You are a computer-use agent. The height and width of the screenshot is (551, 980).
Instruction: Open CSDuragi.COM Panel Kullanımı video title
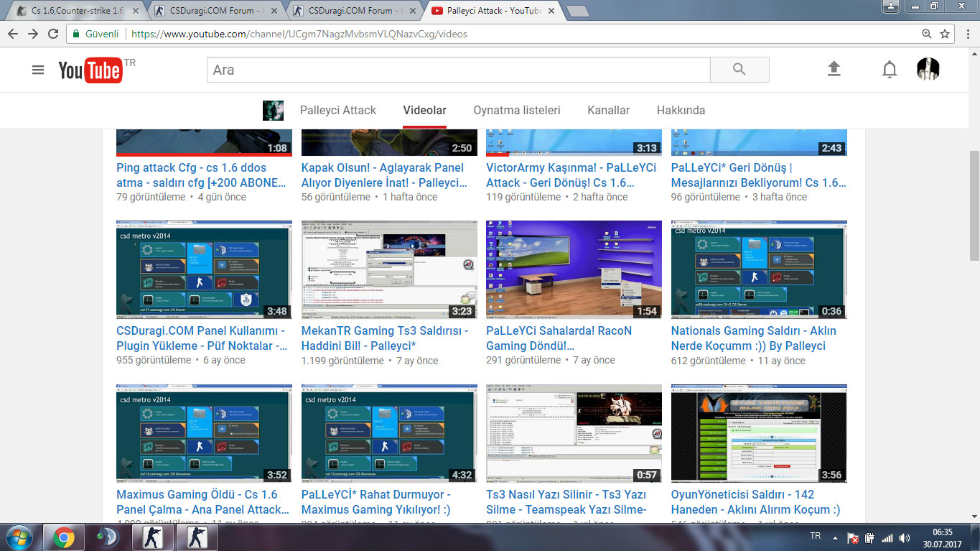point(200,338)
